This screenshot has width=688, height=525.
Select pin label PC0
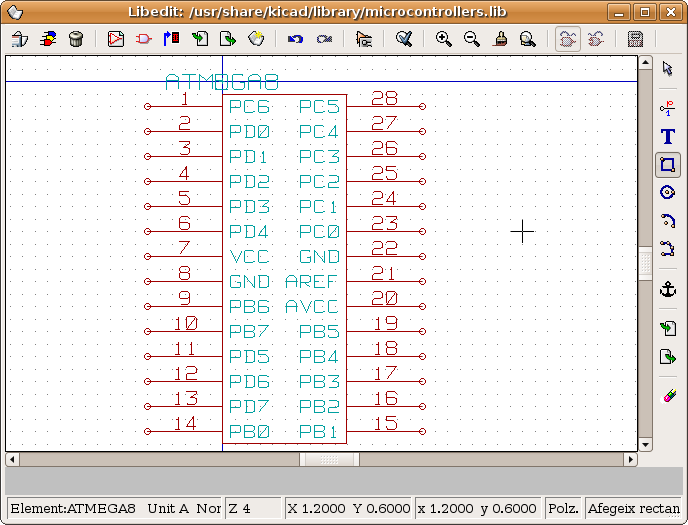319,232
